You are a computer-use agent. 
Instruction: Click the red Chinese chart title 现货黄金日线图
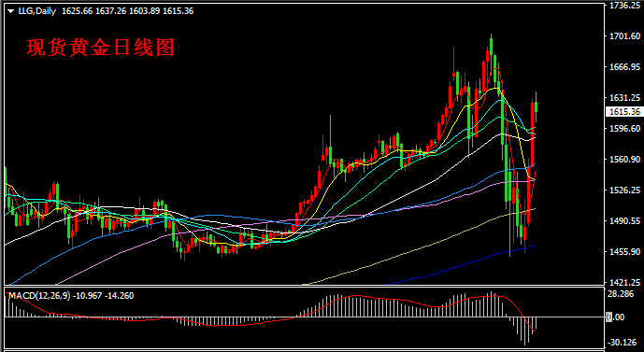[101, 48]
